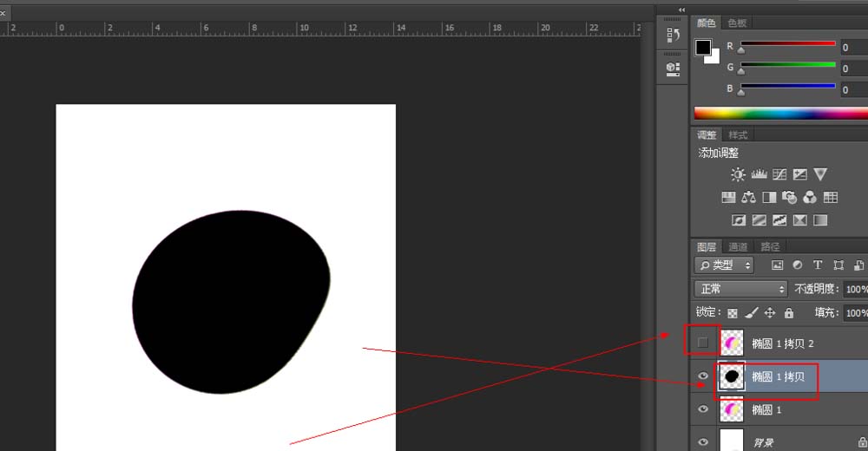
Task: Hide the 椭圆 1 拷贝 layer
Action: [x=703, y=376]
